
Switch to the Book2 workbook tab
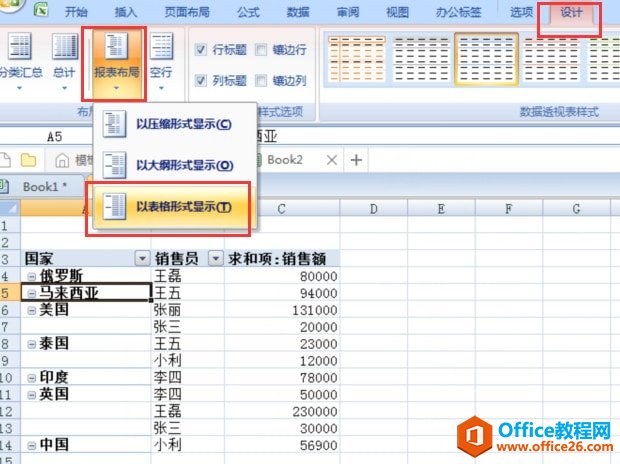285,160
